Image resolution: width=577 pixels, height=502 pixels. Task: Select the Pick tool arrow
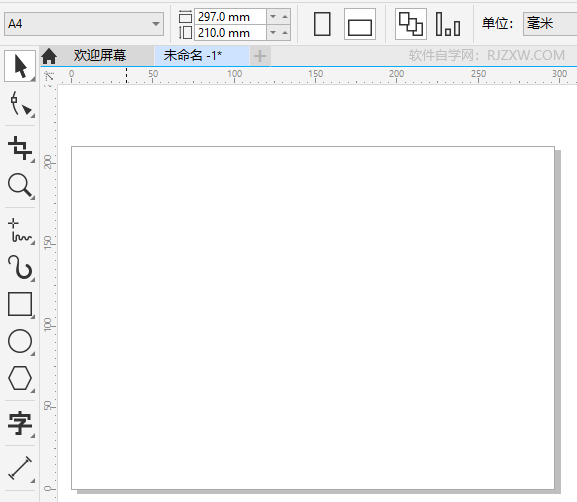(20, 66)
